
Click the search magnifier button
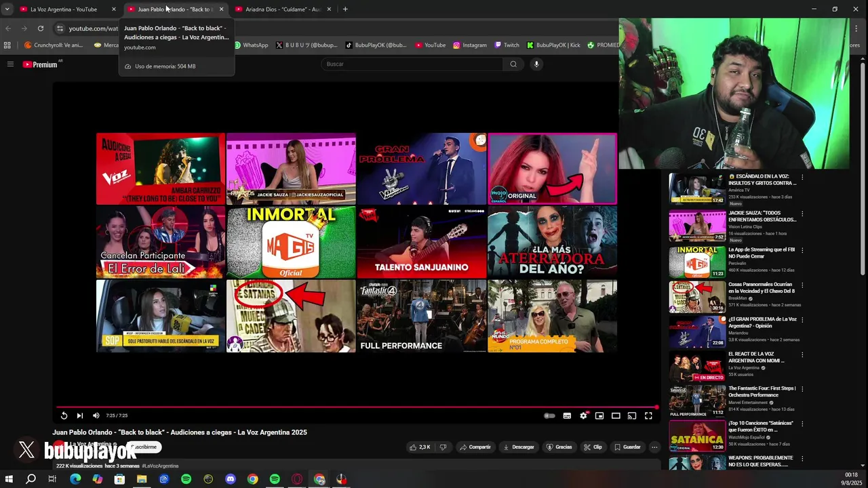[x=513, y=64]
